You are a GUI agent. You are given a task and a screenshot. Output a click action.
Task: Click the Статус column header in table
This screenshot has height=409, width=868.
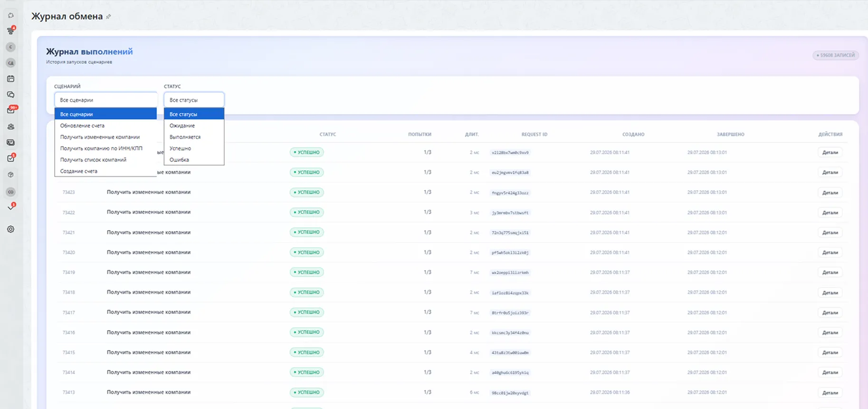pyautogui.click(x=328, y=135)
